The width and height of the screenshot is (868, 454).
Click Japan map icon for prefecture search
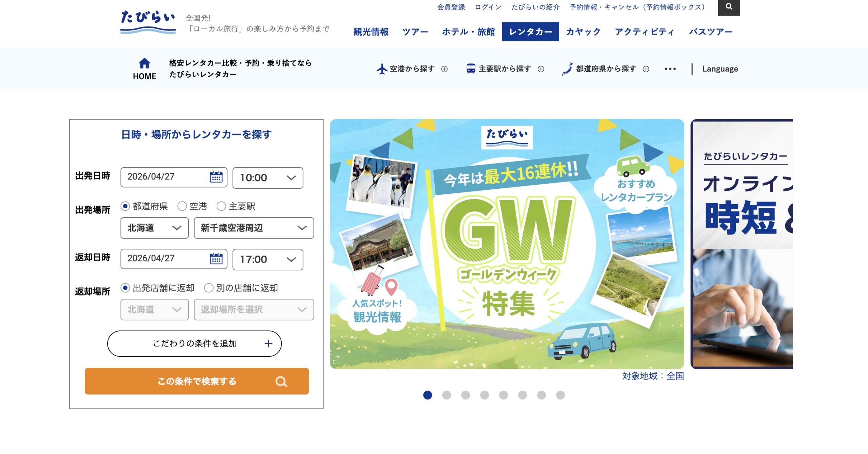click(x=568, y=69)
